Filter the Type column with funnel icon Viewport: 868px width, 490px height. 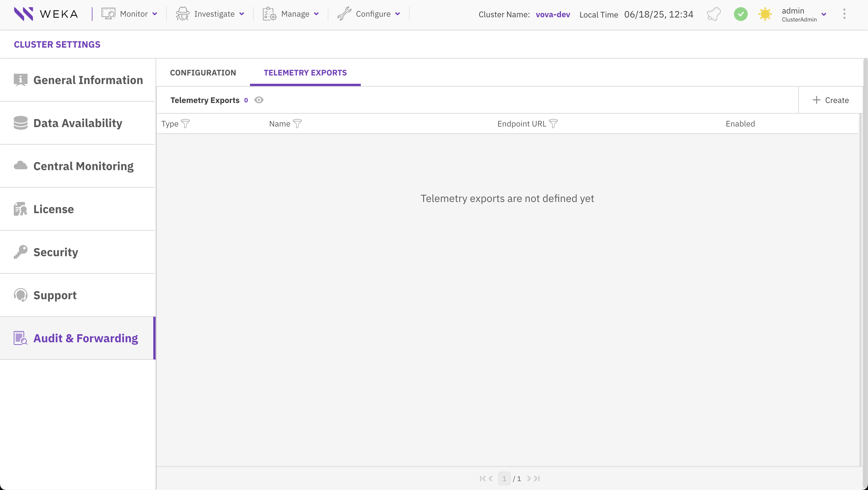[x=185, y=124]
